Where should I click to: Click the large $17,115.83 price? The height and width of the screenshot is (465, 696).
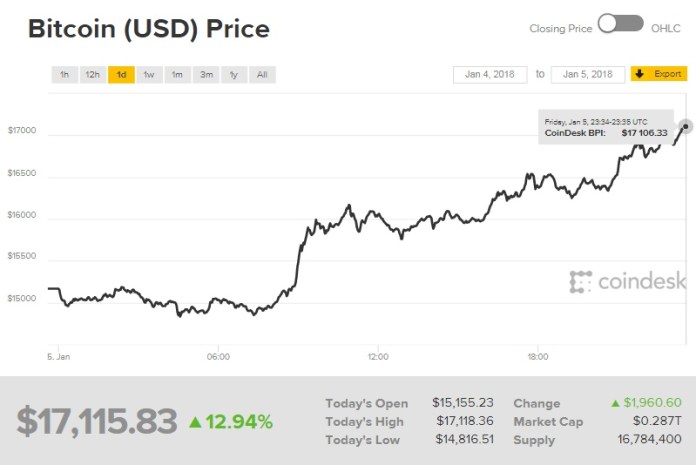tap(96, 421)
